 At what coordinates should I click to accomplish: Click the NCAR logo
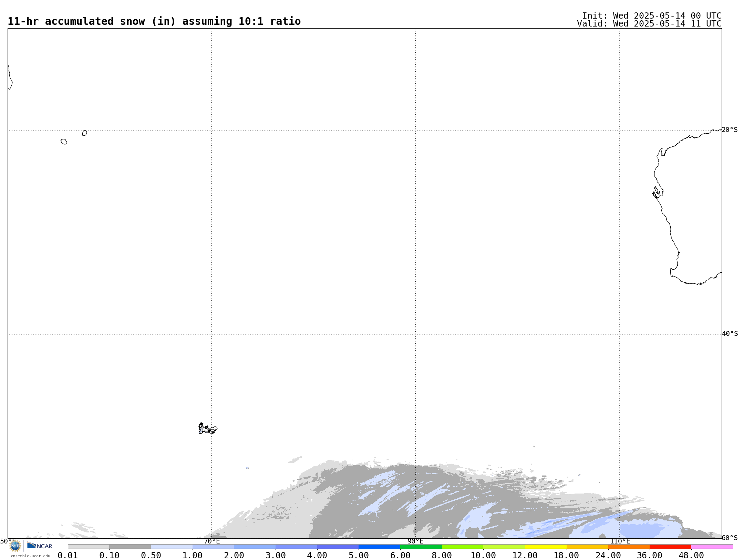pyautogui.click(x=40, y=546)
